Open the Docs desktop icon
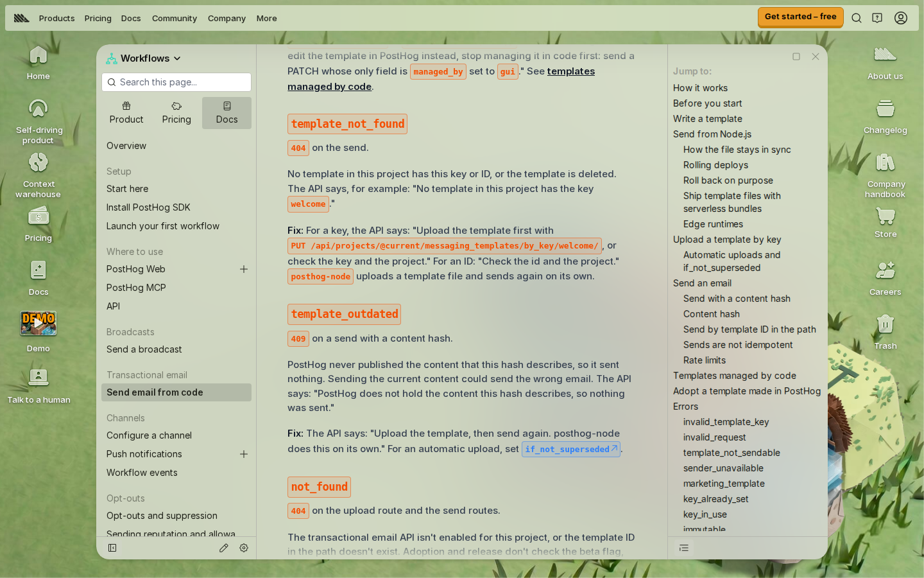 [38, 278]
